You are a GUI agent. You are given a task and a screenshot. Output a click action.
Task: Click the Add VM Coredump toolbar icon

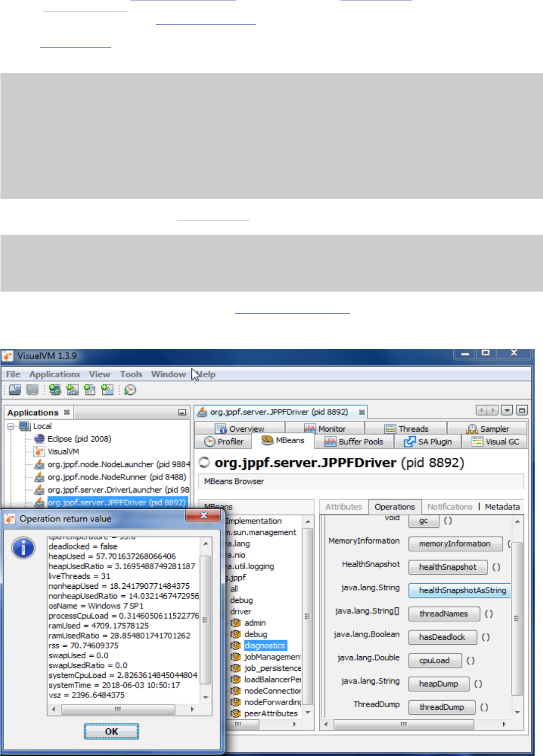pyautogui.click(x=90, y=389)
